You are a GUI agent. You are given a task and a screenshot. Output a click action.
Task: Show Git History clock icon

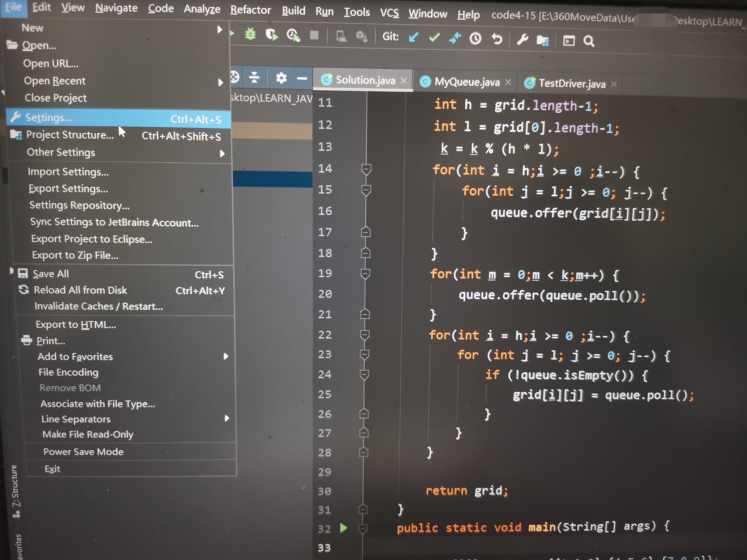click(x=475, y=39)
